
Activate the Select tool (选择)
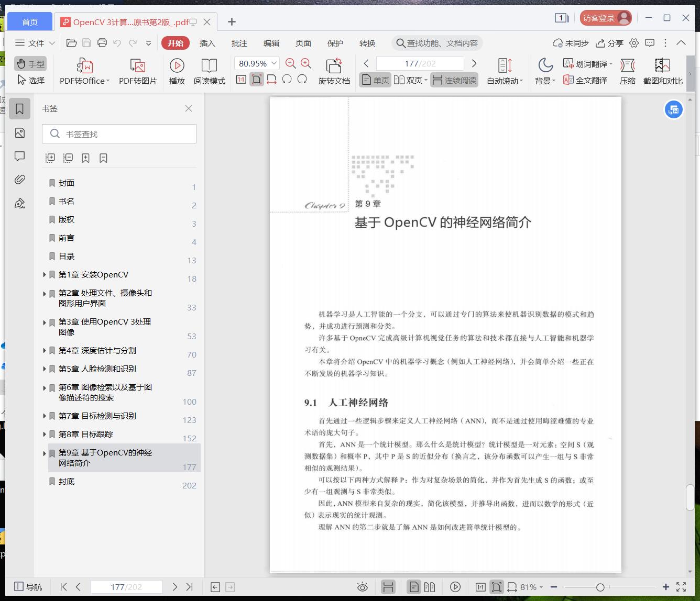point(30,80)
